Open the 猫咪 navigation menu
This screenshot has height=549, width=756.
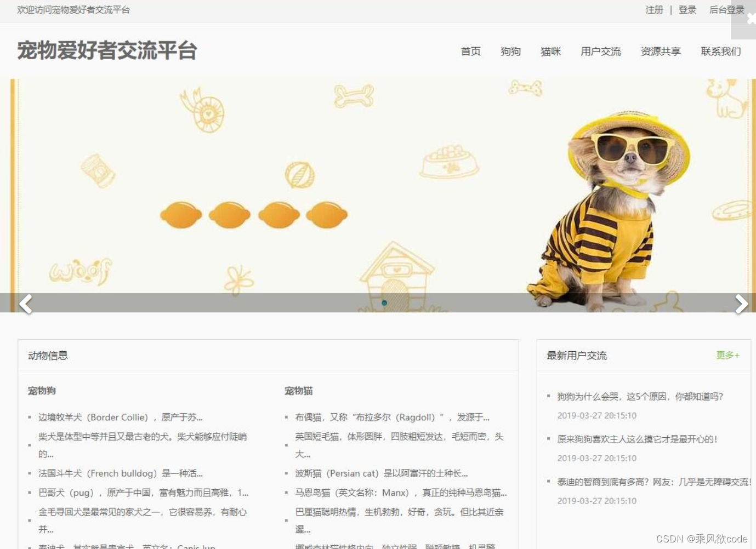click(x=550, y=51)
